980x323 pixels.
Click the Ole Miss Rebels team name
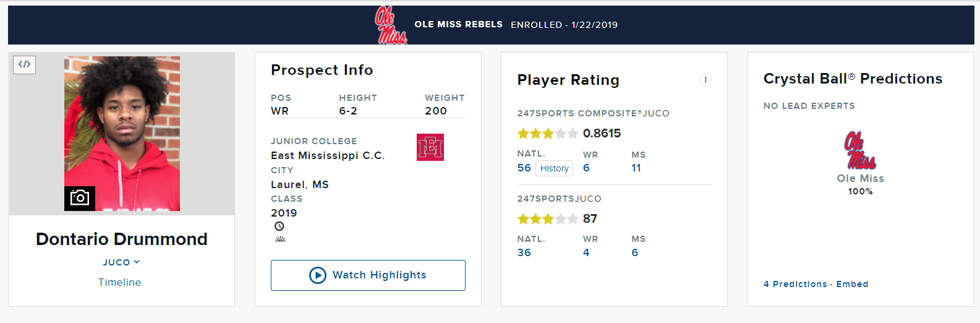pyautogui.click(x=458, y=25)
